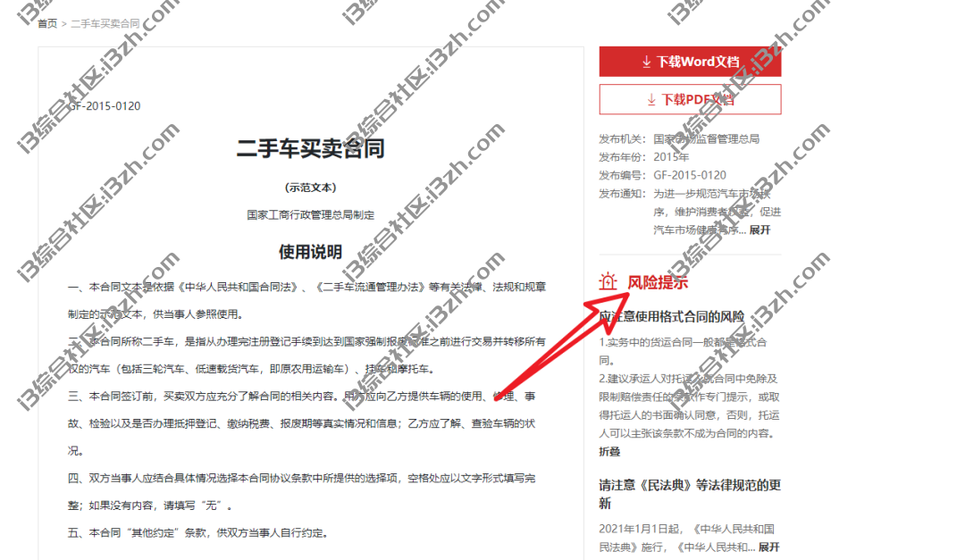Click the 风险提示 alarm icon
This screenshot has width=965, height=560.
(x=608, y=281)
